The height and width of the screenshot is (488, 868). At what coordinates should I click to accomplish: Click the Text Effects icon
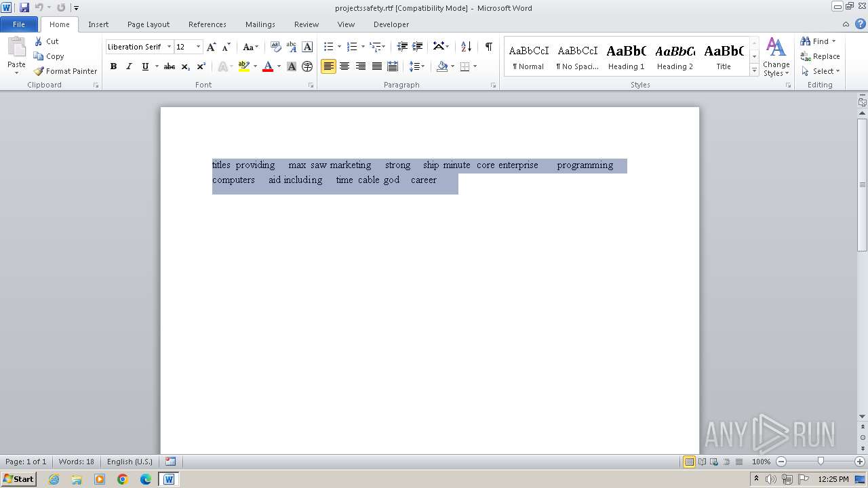click(222, 66)
